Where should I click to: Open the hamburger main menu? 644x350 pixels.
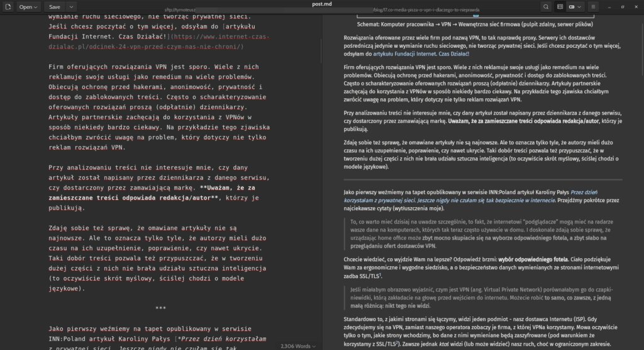[x=593, y=6]
